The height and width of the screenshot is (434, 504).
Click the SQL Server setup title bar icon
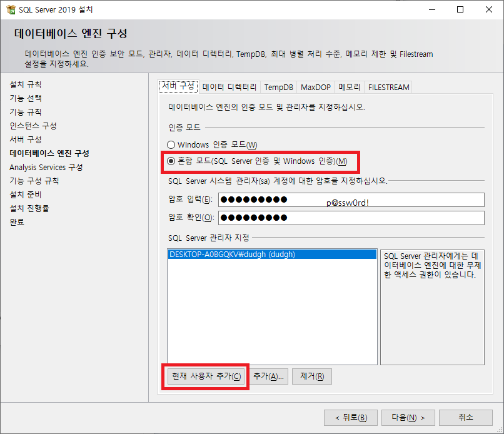coord(11,9)
